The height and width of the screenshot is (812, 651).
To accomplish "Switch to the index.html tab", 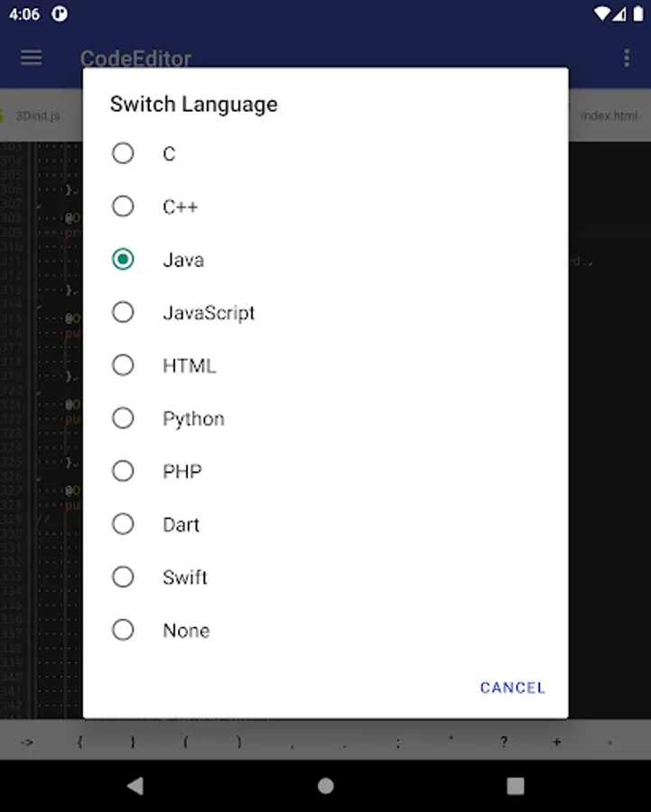I will [x=609, y=115].
